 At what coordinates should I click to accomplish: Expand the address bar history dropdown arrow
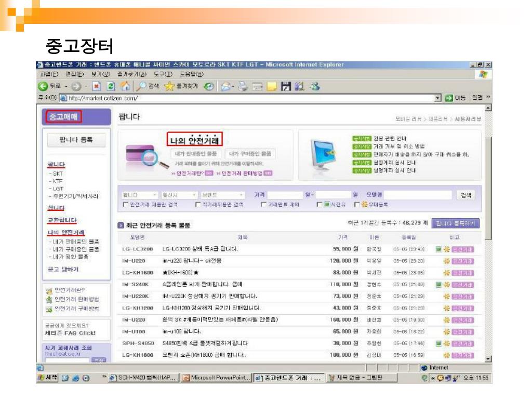438,98
